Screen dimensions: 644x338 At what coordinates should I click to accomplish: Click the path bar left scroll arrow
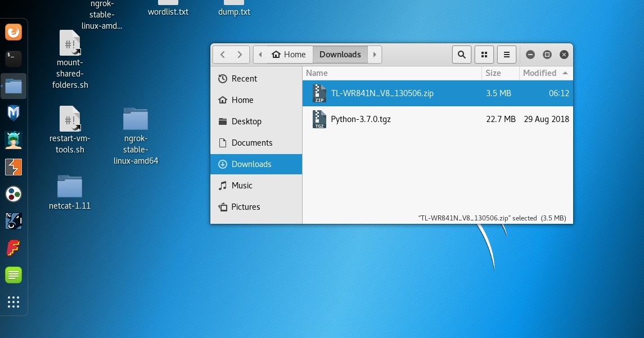pyautogui.click(x=260, y=55)
